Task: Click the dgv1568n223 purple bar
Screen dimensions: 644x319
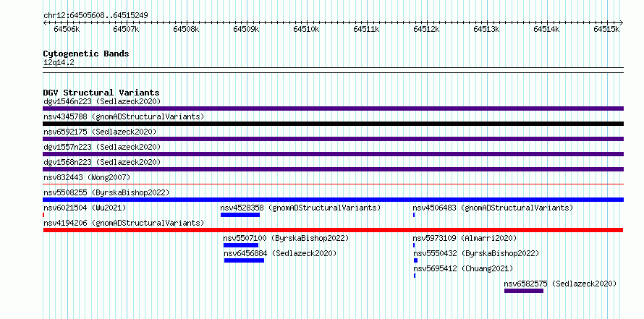Action: tap(333, 169)
